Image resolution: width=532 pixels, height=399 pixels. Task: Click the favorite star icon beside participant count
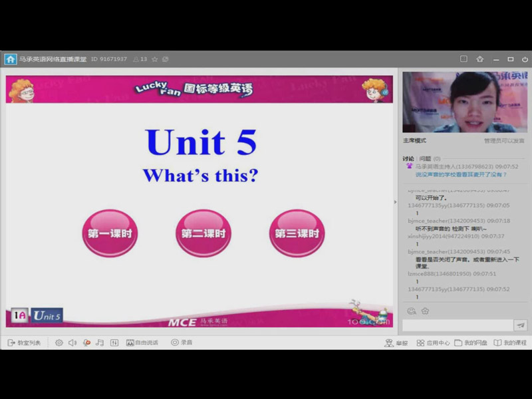pos(155,59)
